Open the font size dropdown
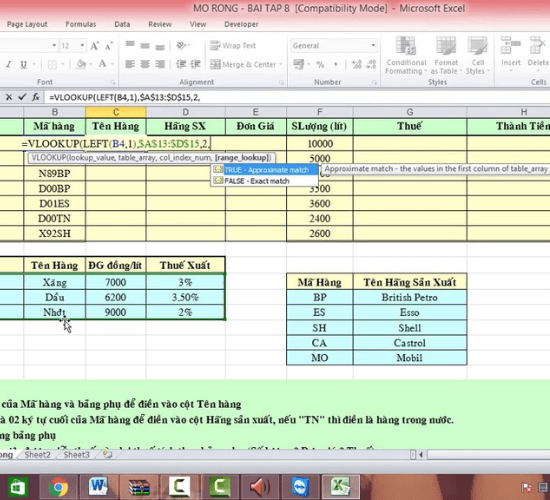The image size is (550, 500). [x=82, y=46]
